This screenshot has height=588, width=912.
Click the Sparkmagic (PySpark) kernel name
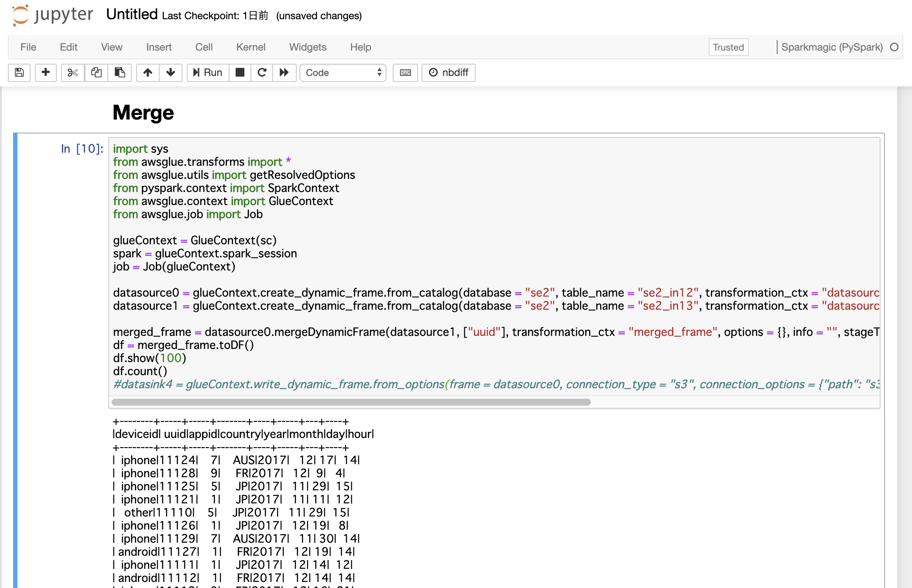tap(832, 47)
